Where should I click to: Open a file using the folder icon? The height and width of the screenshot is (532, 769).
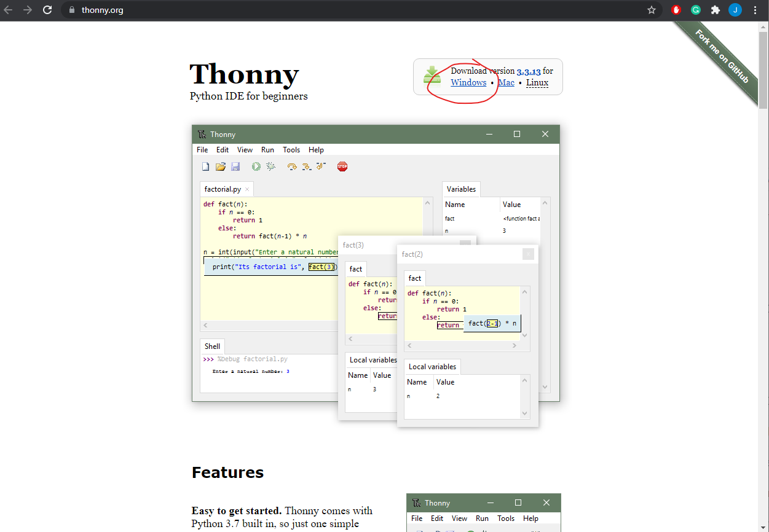(x=220, y=166)
